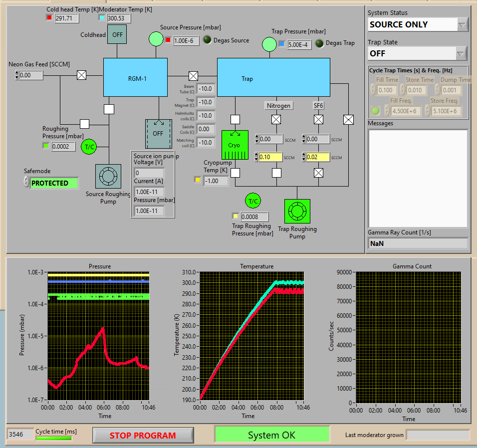Click the SF6 0.02 SCCM setpoint field

pyautogui.click(x=317, y=157)
